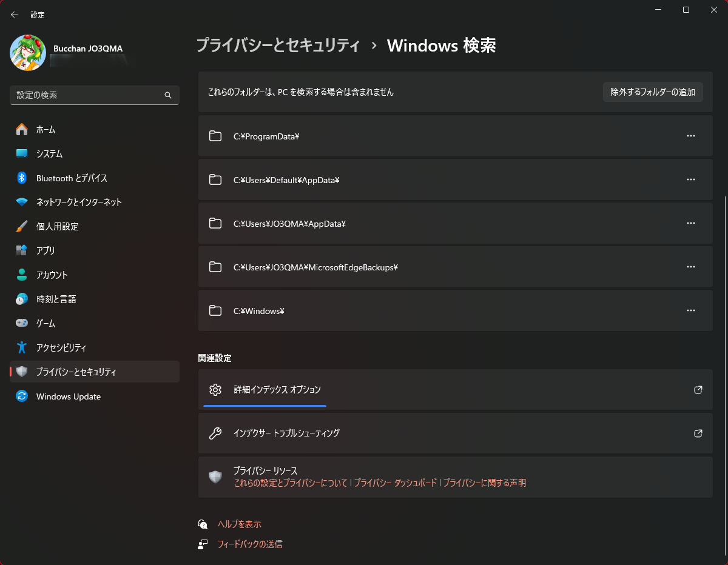Open プライバシー ダッシュボード link
Viewport: 728px width, 565px height.
[x=395, y=483]
